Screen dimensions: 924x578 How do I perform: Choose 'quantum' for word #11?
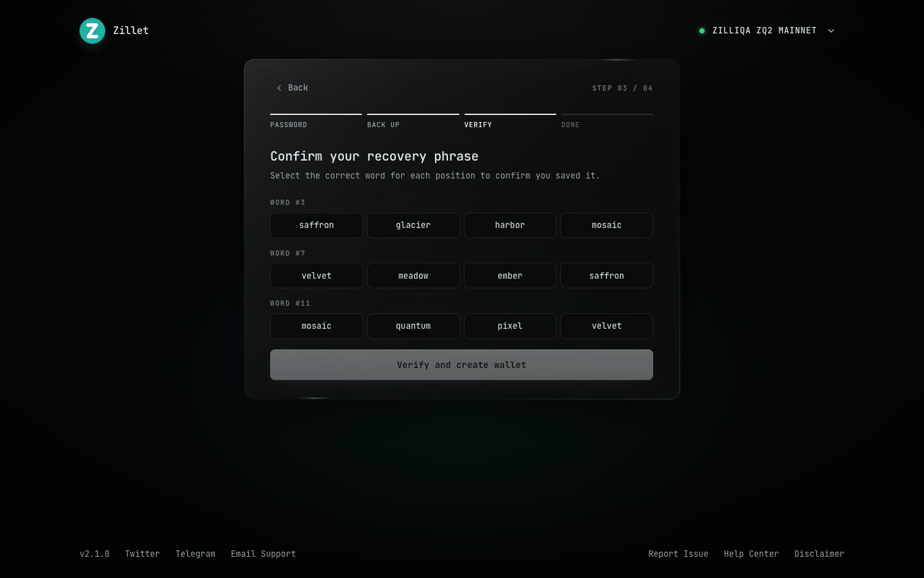click(x=413, y=326)
